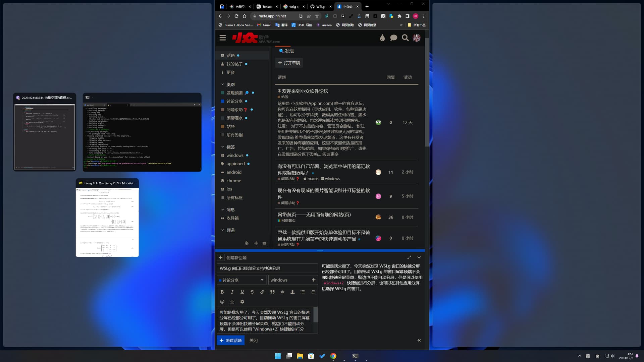Apply italic formatting in the editor
Screen dimensions: 644x362
(x=232, y=292)
